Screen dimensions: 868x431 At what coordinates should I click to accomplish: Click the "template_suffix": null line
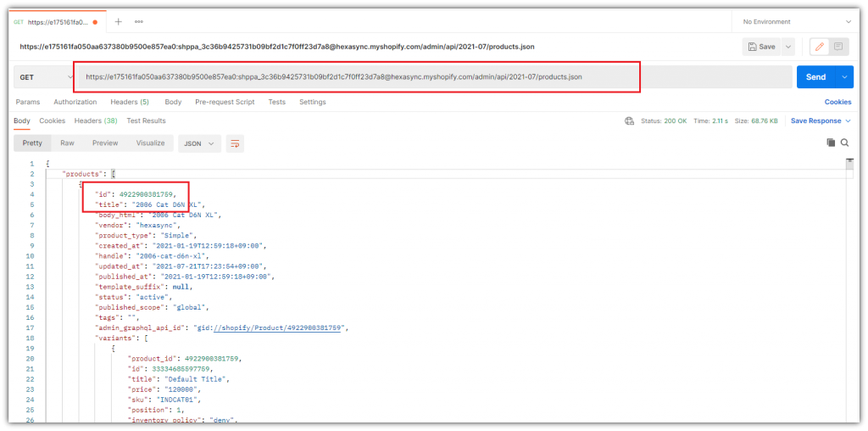pyautogui.click(x=144, y=287)
